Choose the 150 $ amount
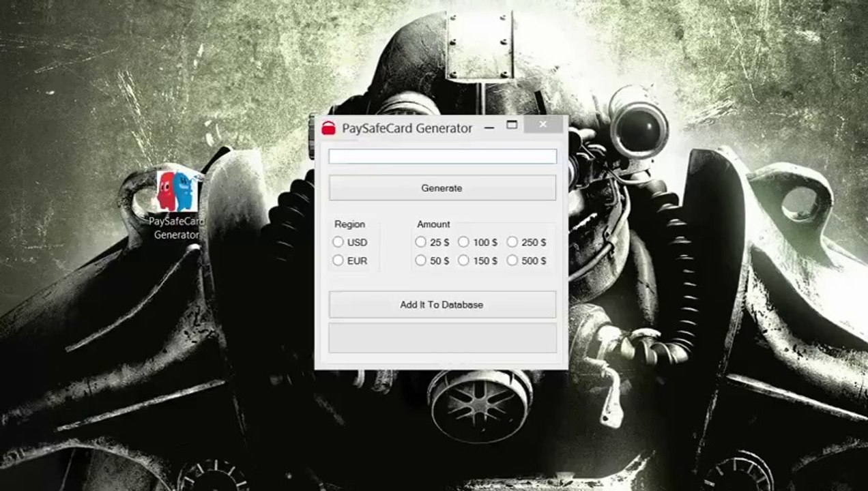Screen dimensions: 868x491 (x=478, y=261)
